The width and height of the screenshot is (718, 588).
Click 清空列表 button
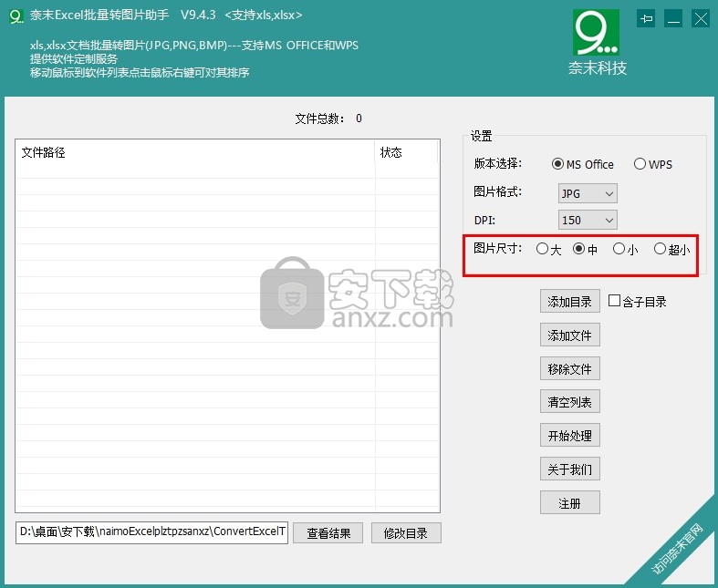(569, 402)
